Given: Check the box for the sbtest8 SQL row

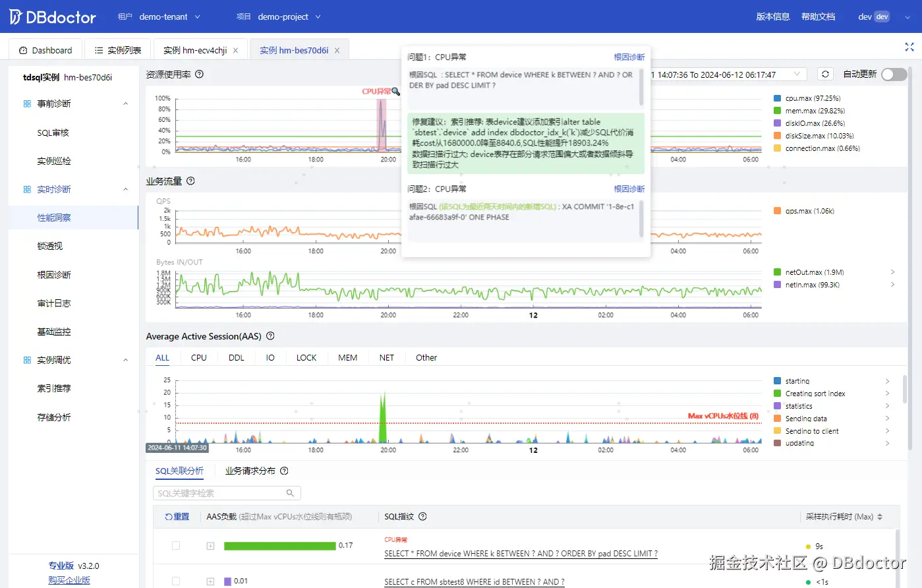Looking at the screenshot, I should (176, 581).
